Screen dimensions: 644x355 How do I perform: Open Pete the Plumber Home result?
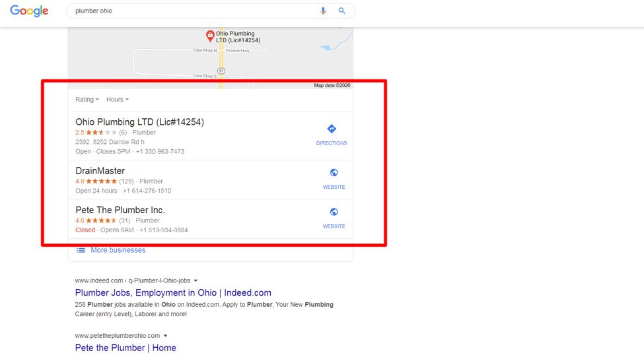click(125, 348)
